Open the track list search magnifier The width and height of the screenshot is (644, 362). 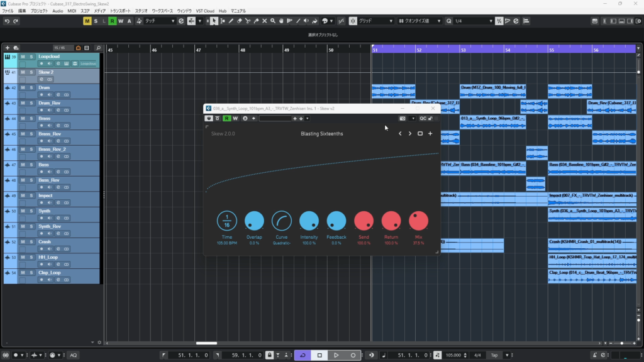[x=97, y=48]
